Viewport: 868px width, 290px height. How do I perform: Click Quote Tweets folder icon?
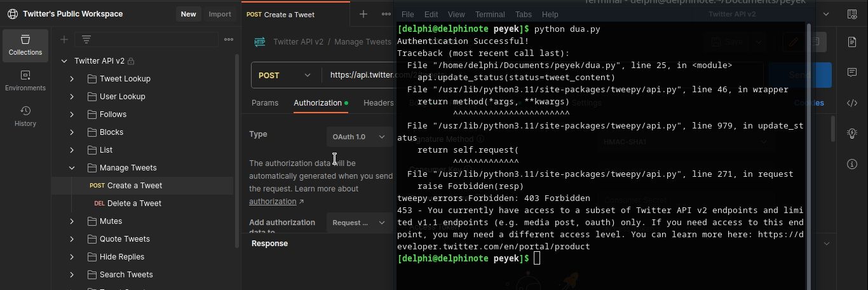[92, 239]
